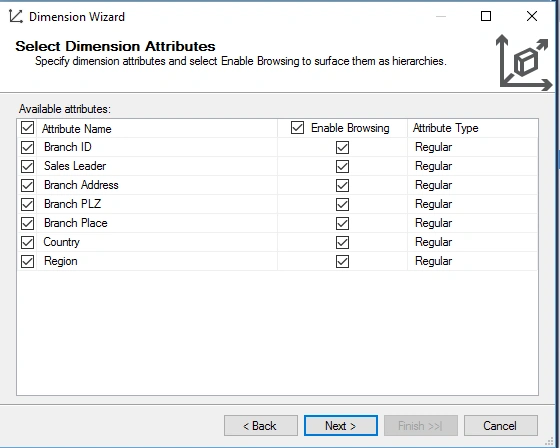The image size is (560, 448).
Task: Close the Dimension Wizard window
Action: click(x=532, y=16)
